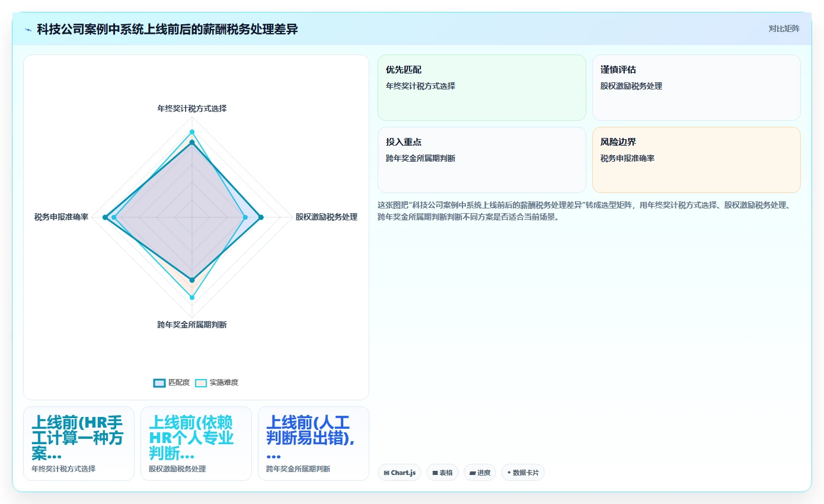824x504 pixels.
Task: Click the star icon in 数据卡片 tag
Action: pos(509,473)
